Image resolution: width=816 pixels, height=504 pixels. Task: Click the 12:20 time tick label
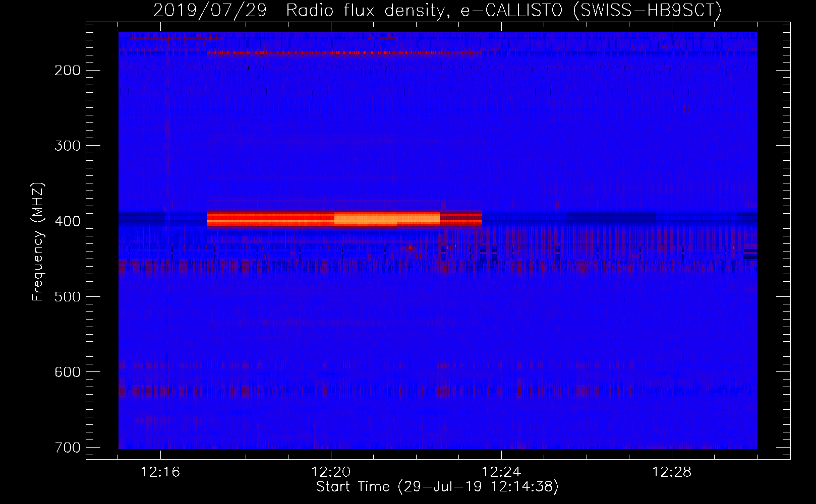(x=331, y=472)
